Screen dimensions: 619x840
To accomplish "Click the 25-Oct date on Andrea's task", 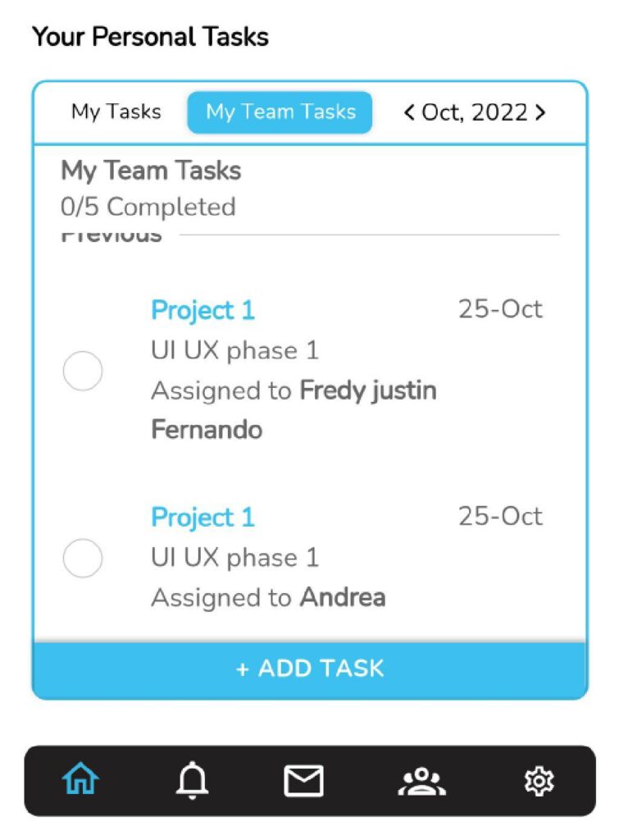I will pos(500,517).
